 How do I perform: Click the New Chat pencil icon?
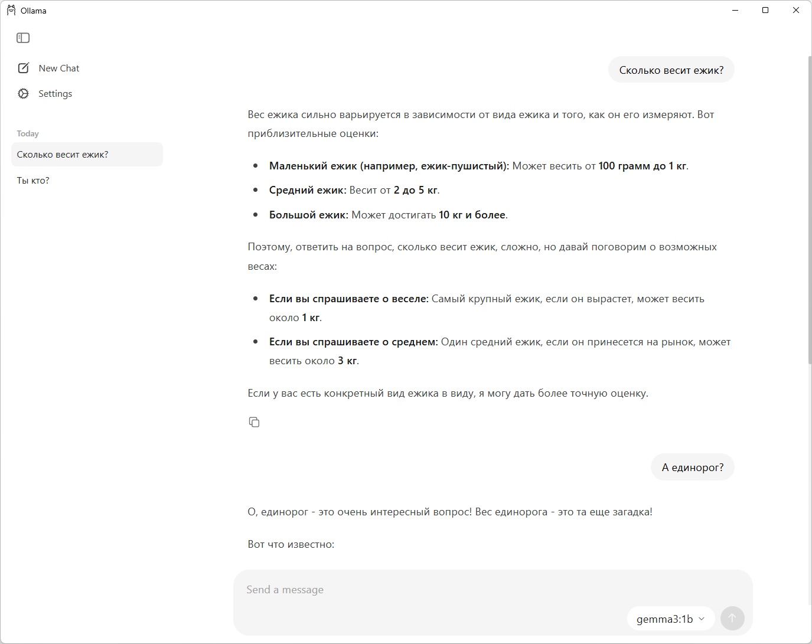[24, 68]
